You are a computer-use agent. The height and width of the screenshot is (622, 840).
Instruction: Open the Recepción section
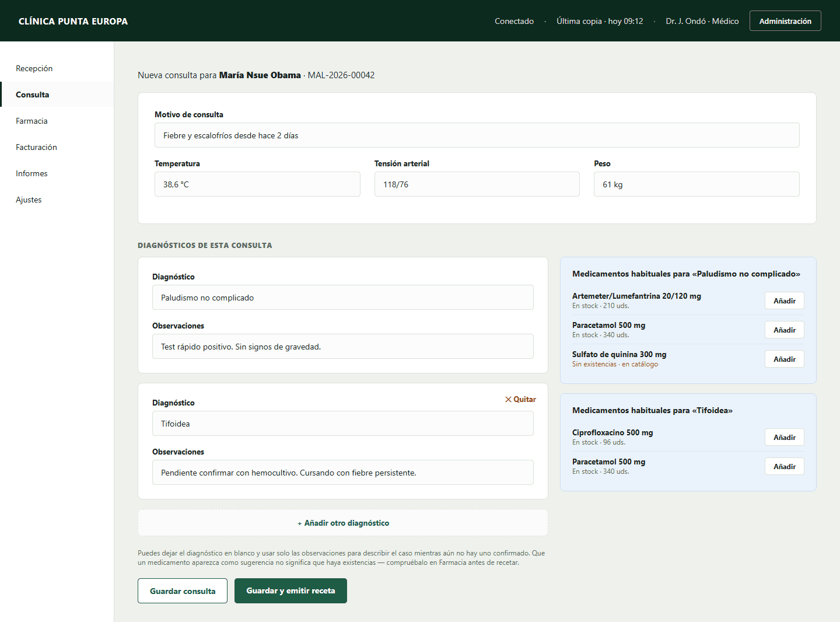pyautogui.click(x=57, y=68)
